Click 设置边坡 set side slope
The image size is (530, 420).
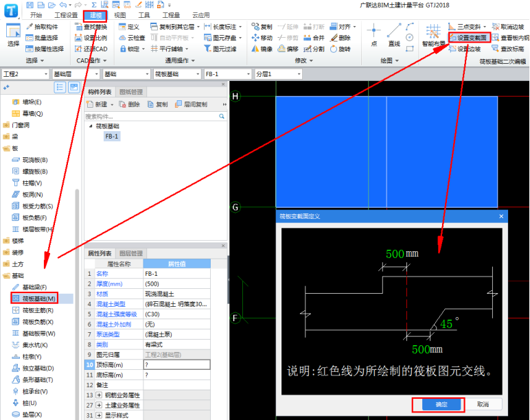(465, 49)
